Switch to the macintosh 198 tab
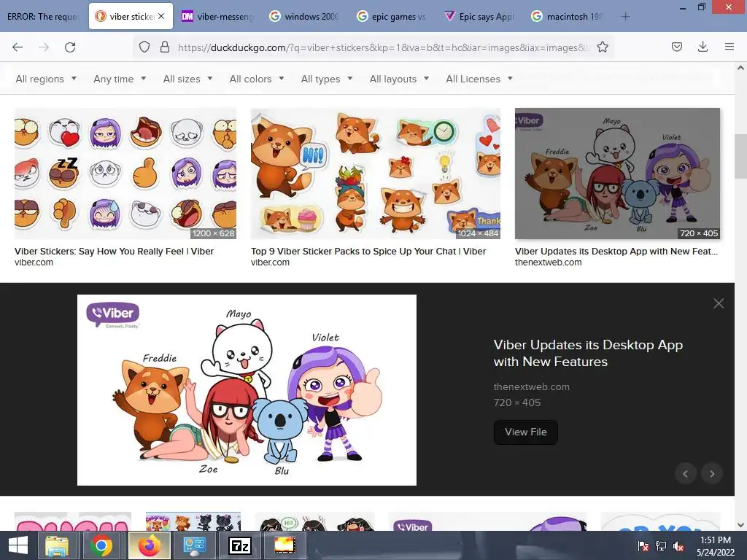 point(567,16)
